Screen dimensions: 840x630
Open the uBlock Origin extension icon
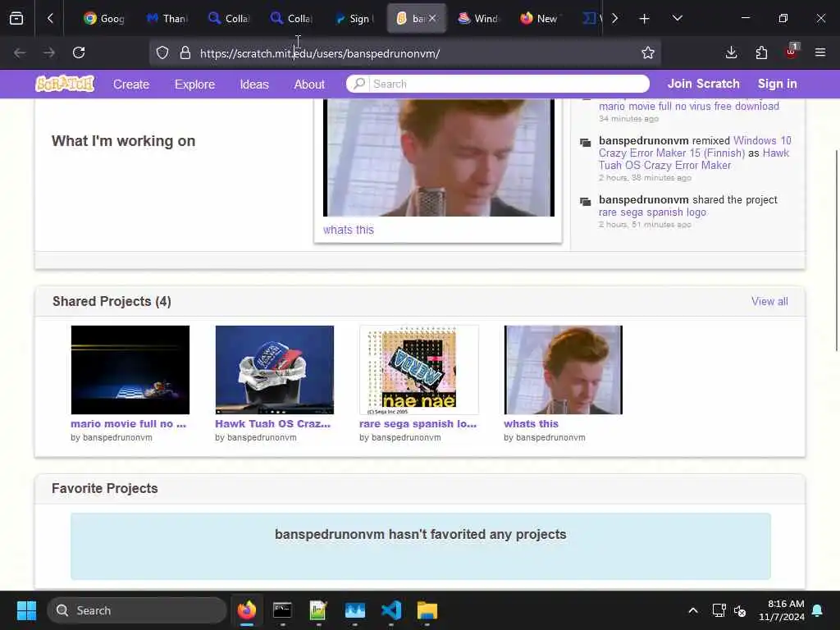pos(792,52)
